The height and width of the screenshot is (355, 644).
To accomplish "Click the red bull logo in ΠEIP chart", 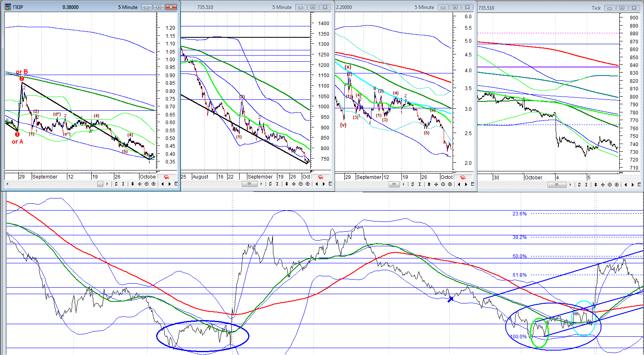I will click(167, 177).
